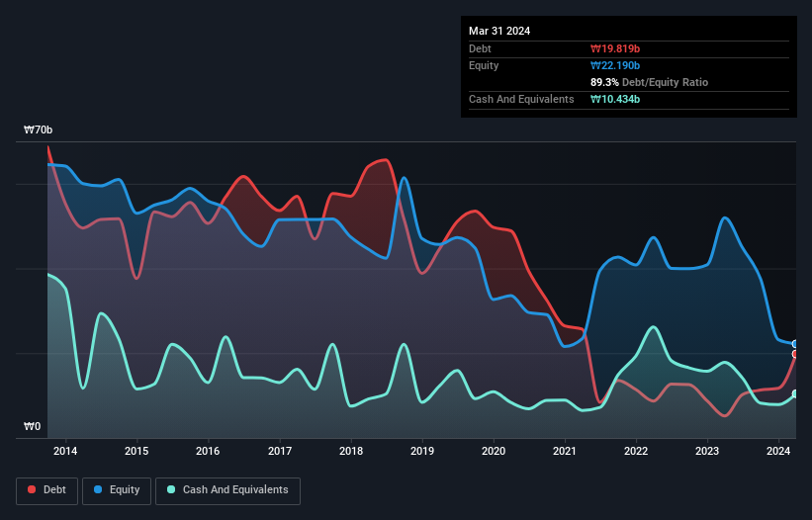Click the 2014 x-axis label
This screenshot has width=812, height=520.
click(65, 451)
